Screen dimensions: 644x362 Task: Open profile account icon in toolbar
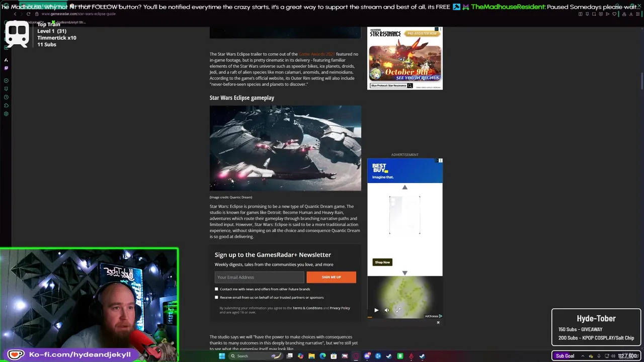click(x=624, y=14)
